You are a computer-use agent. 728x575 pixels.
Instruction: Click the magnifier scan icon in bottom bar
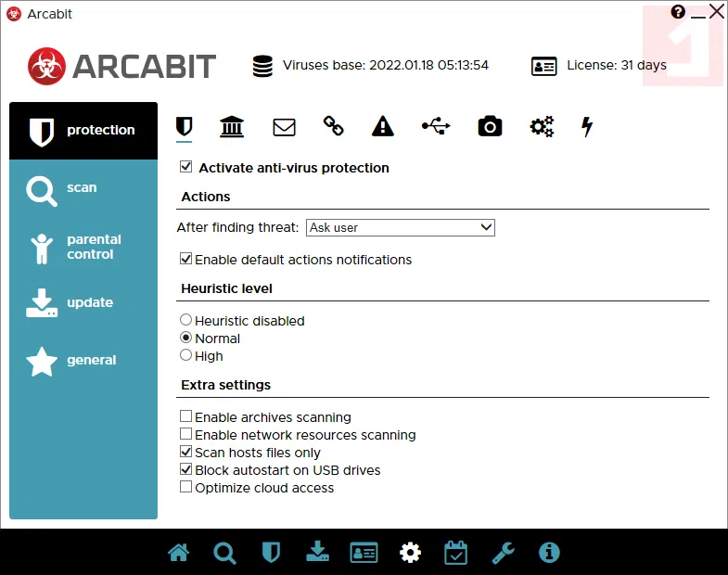click(224, 553)
